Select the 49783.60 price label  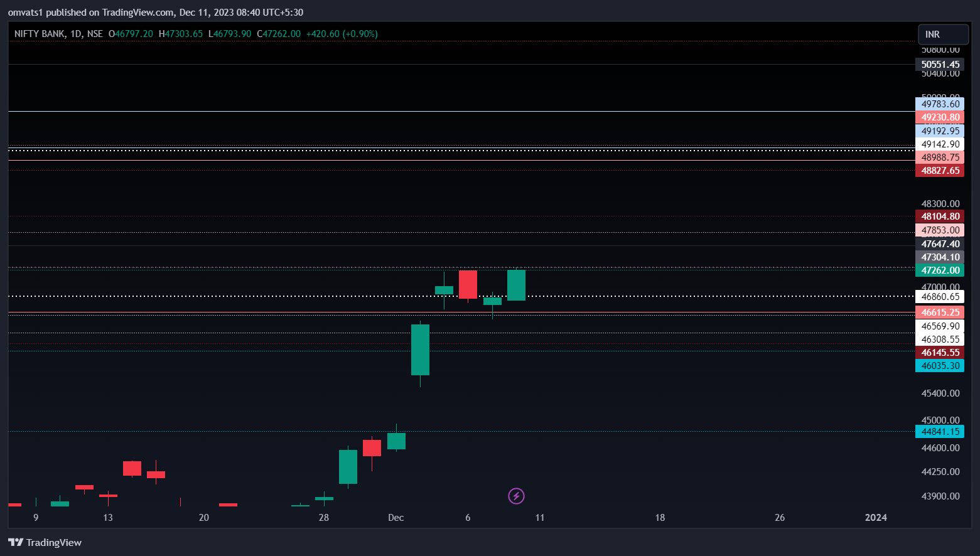pyautogui.click(x=940, y=104)
